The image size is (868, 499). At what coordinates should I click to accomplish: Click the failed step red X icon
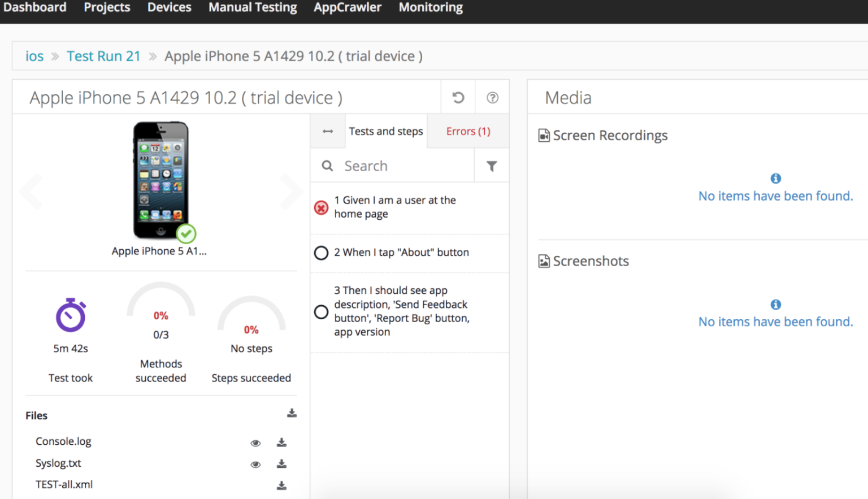tap(321, 207)
